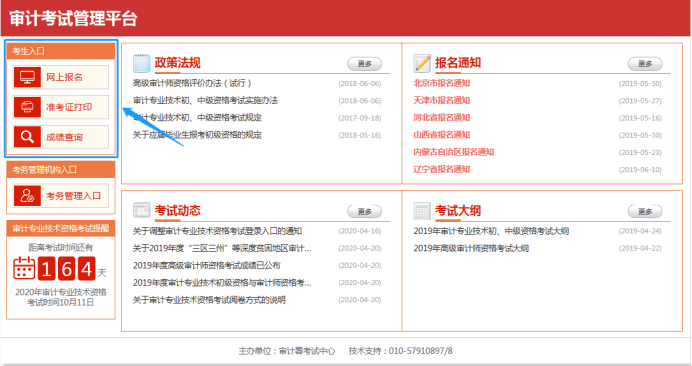Click the 考务管理机构入口 panel header
The width and height of the screenshot is (692, 366).
click(61, 170)
